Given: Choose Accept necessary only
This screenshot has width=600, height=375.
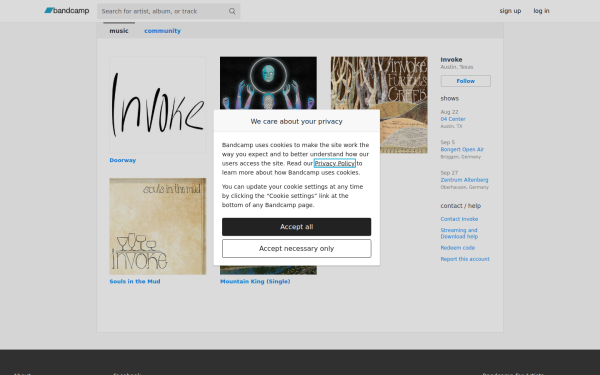Looking at the screenshot, I should point(297,249).
